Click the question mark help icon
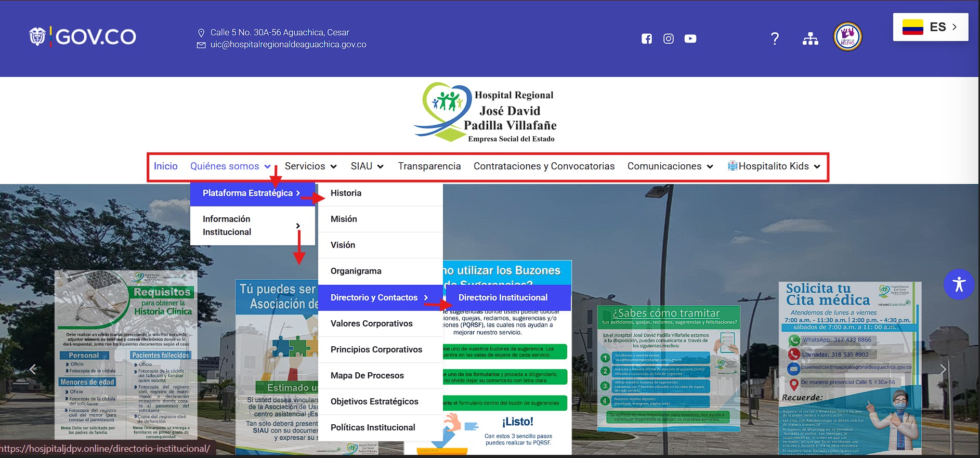This screenshot has width=980, height=458. pyautogui.click(x=775, y=38)
